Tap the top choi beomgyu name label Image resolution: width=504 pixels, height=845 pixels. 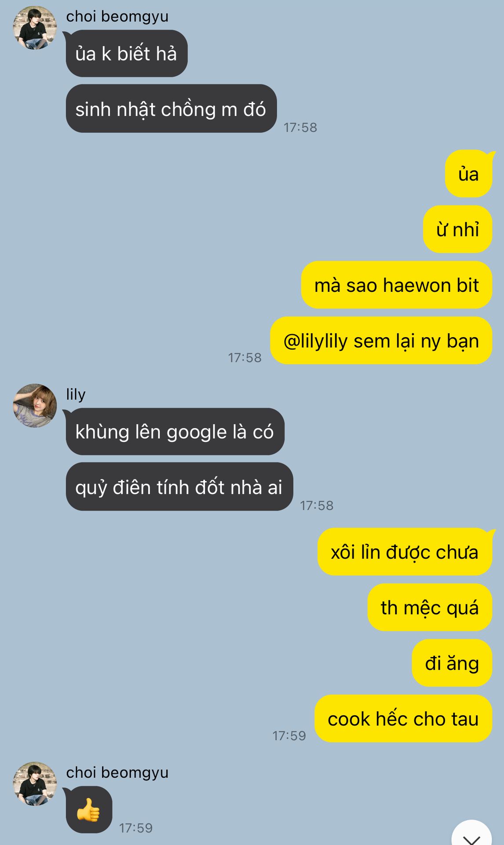pyautogui.click(x=117, y=16)
